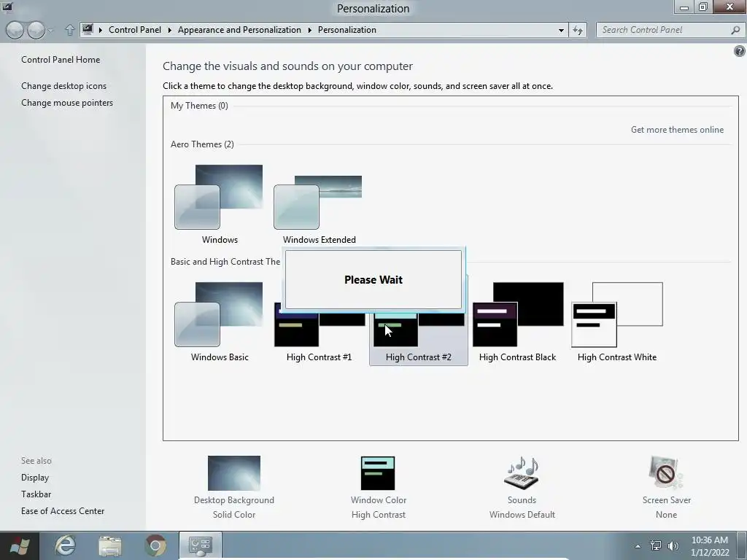Screen dimensions: 747x560
Task: Open Control Panel Home
Action: pyautogui.click(x=61, y=60)
